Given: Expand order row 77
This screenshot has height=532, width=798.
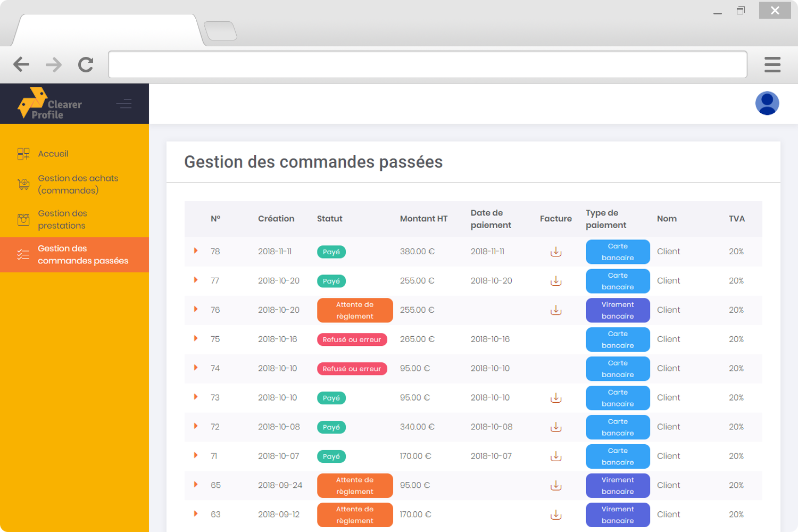Looking at the screenshot, I should pos(196,280).
